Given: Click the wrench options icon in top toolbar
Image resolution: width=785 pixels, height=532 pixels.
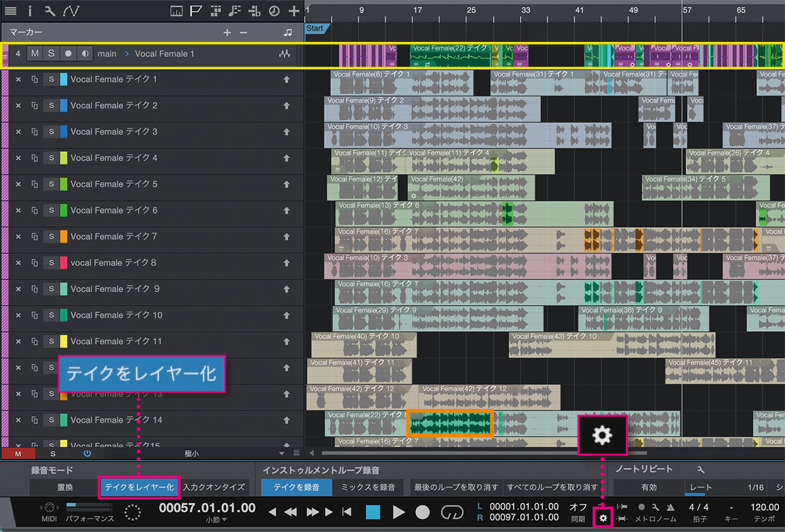Looking at the screenshot, I should coord(50,10).
